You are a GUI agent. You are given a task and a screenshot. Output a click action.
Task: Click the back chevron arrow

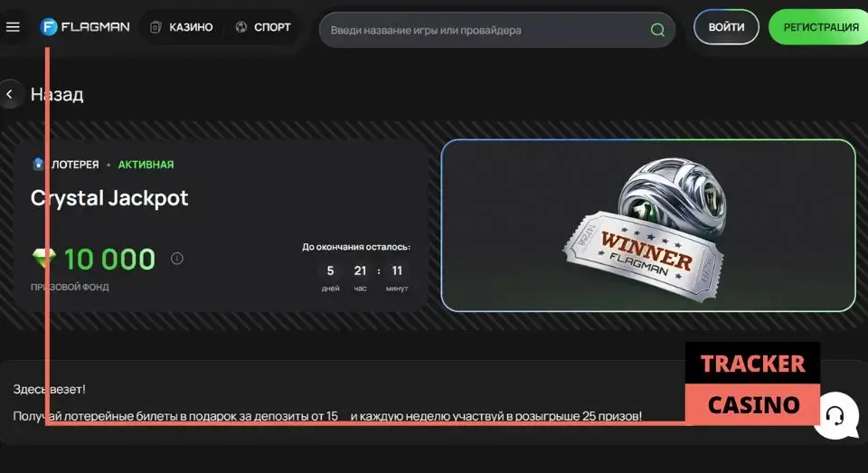point(10,94)
